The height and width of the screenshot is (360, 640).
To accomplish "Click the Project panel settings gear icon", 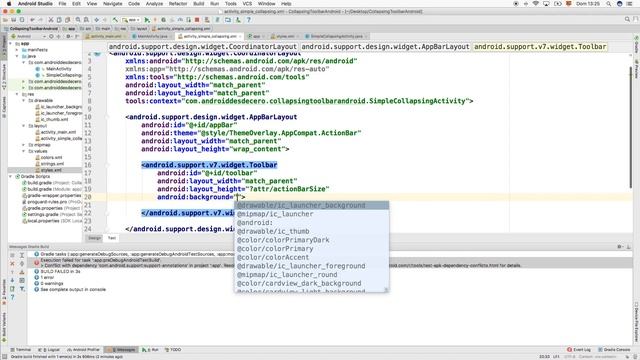I will (x=69, y=36).
